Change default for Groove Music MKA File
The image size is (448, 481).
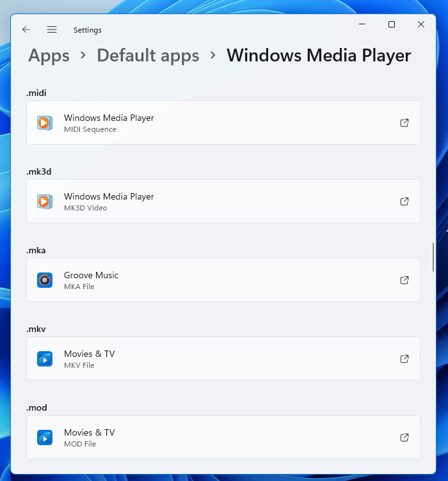click(x=223, y=280)
